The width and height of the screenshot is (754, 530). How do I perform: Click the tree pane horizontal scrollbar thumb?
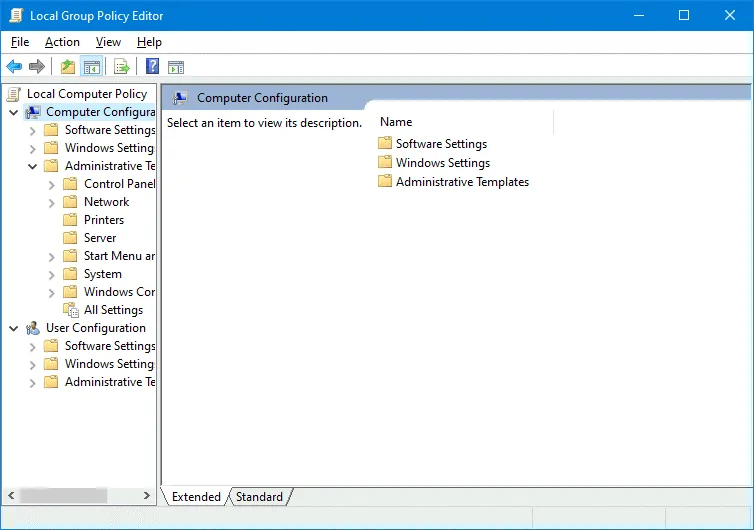click(62, 496)
